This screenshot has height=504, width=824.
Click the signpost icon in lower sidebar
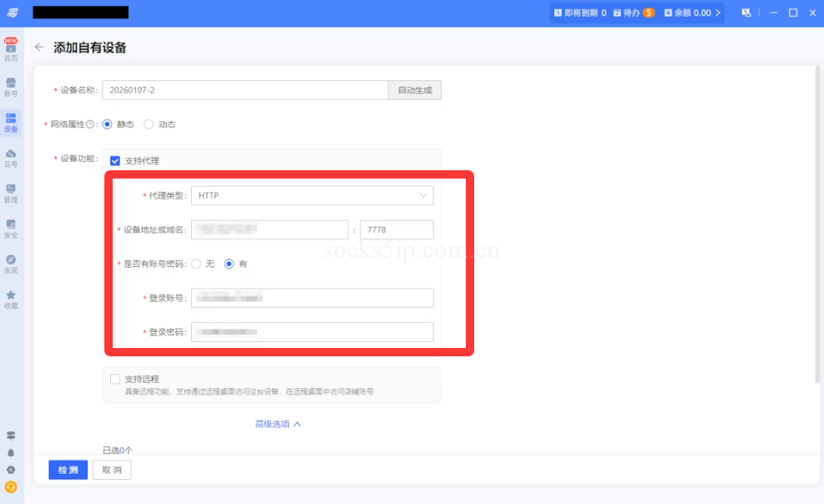(11, 436)
